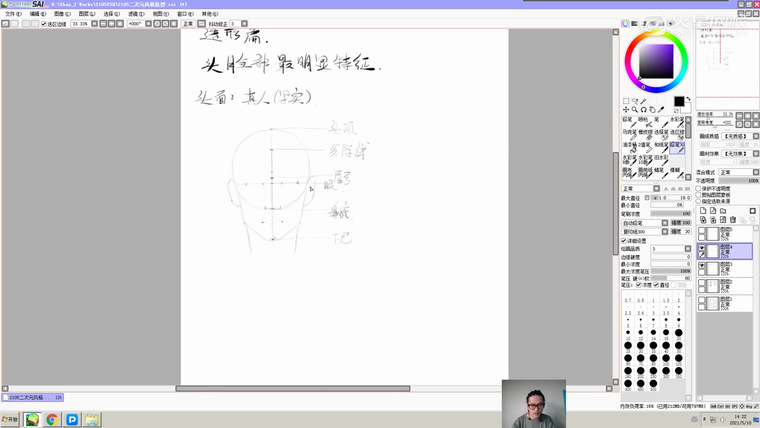Toggle the 保护不透明度 checkbox

pos(700,187)
